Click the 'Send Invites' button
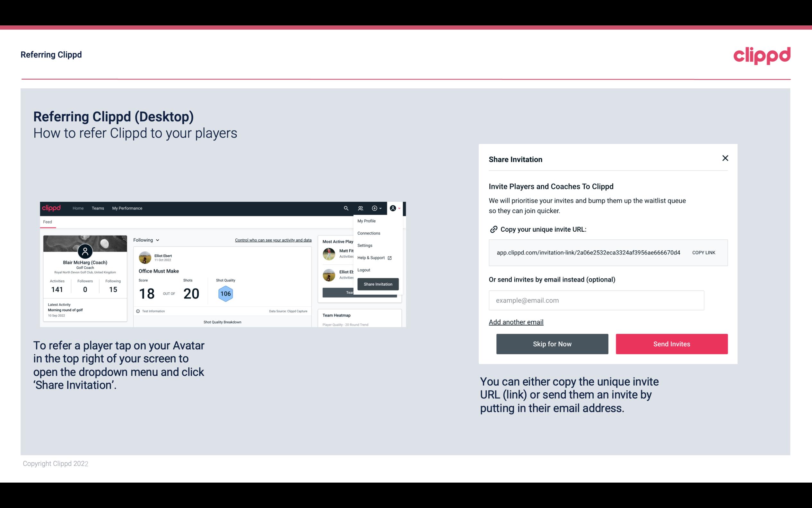 pyautogui.click(x=672, y=343)
